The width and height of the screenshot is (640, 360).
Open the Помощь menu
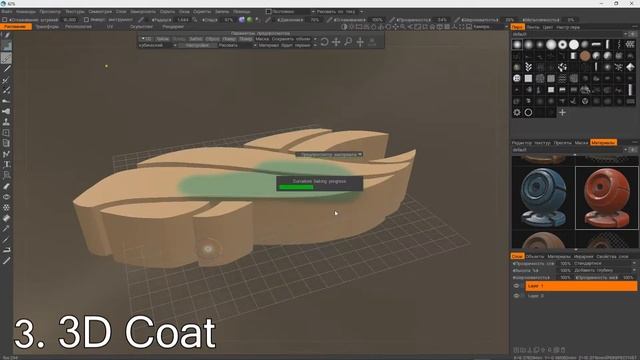tap(242, 12)
